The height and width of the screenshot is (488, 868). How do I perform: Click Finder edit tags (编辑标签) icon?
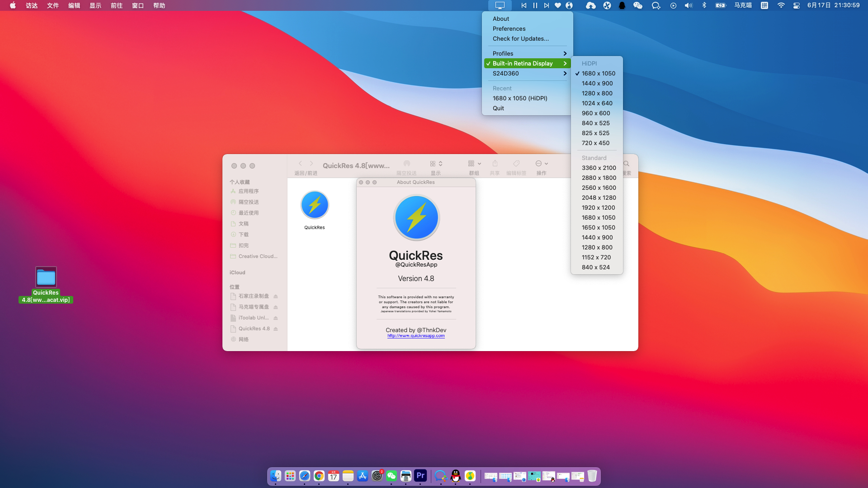click(x=516, y=164)
